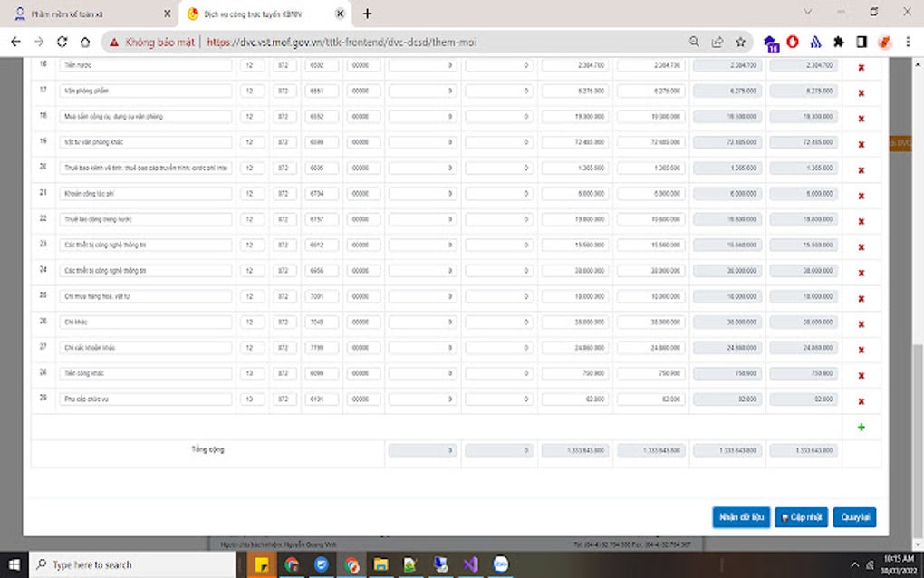This screenshot has height=578, width=924.
Task: Delete the "Tiền nước" row with red X
Action: pyautogui.click(x=861, y=66)
